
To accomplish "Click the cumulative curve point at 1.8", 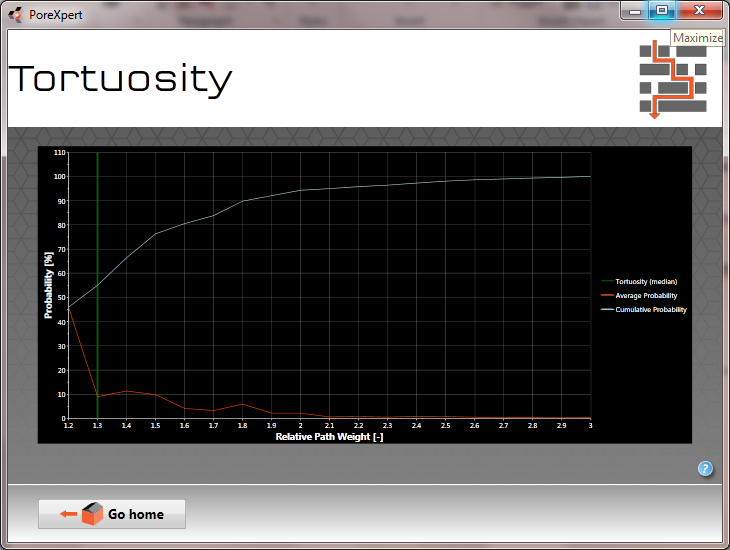I will pos(242,201).
